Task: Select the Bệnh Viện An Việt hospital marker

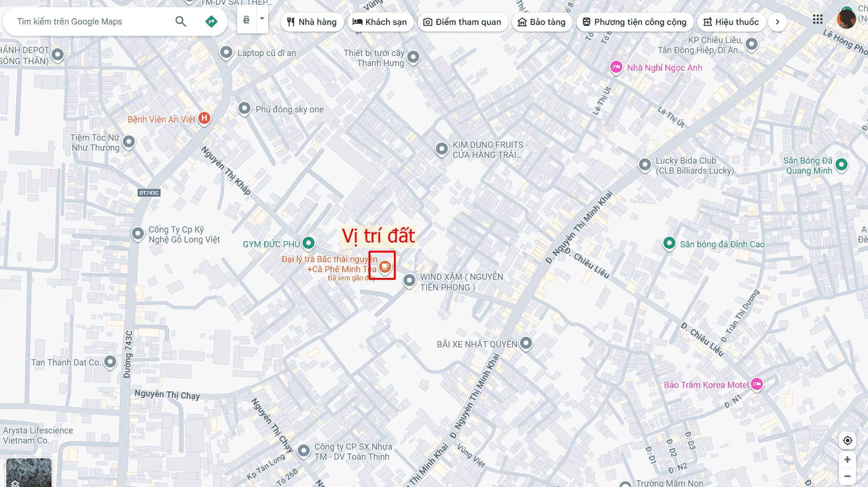Action: pyautogui.click(x=205, y=118)
